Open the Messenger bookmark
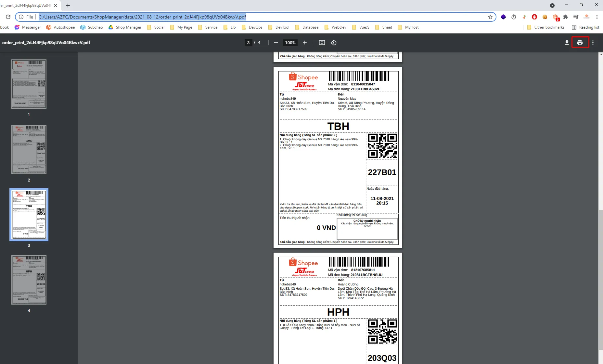Image resolution: width=603 pixels, height=364 pixels. [x=28, y=27]
